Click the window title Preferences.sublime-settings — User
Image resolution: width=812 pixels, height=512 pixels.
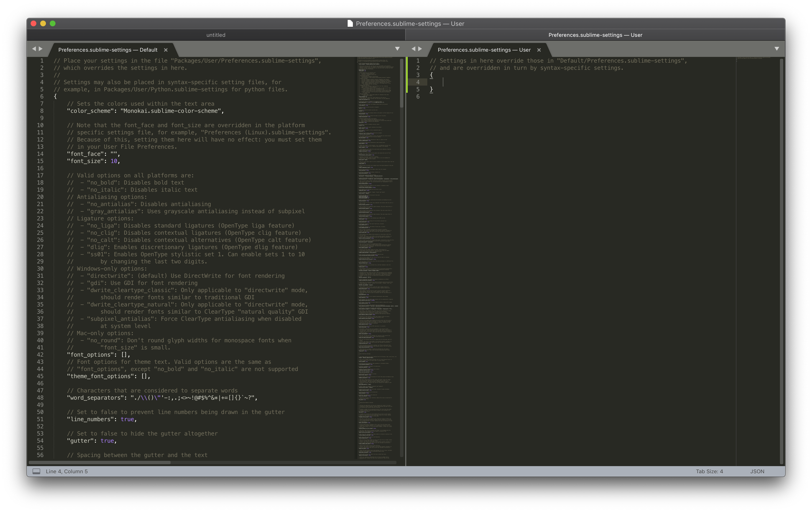tap(410, 24)
